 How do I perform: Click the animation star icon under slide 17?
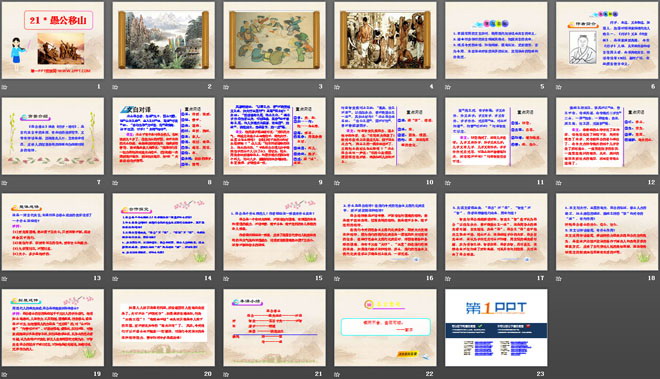point(448,278)
